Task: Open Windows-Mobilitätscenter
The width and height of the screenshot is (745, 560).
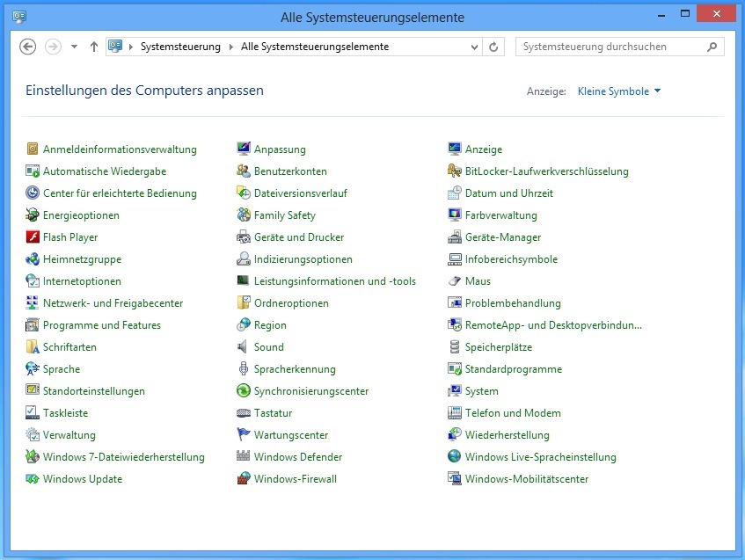Action: [x=527, y=479]
